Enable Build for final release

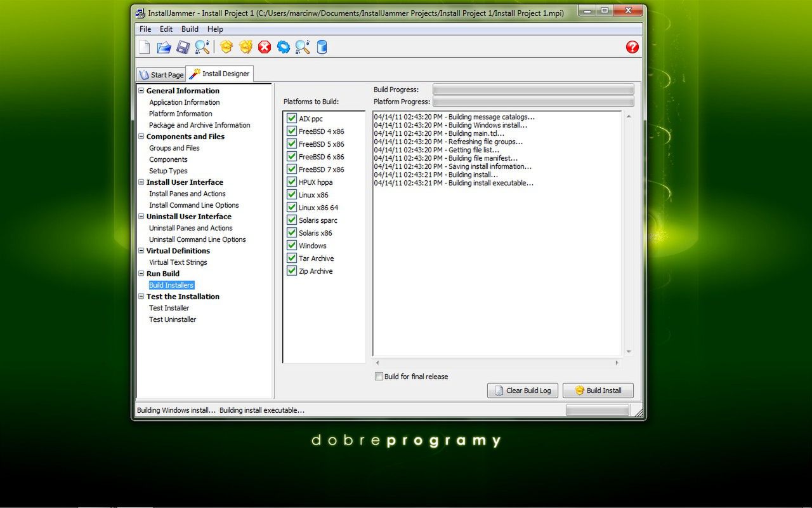click(379, 377)
